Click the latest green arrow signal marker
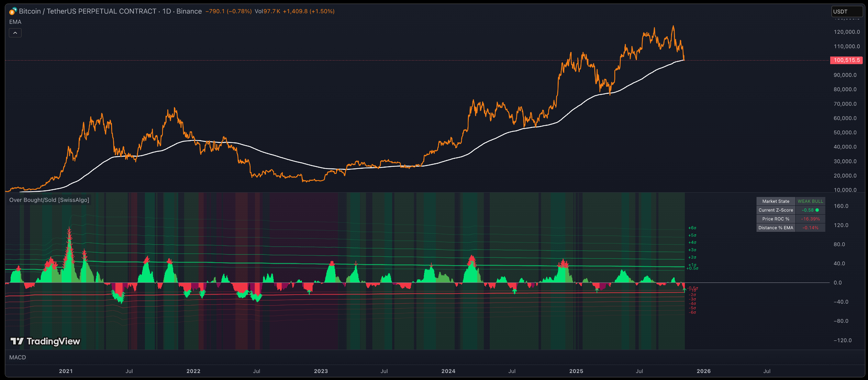 pos(684,289)
